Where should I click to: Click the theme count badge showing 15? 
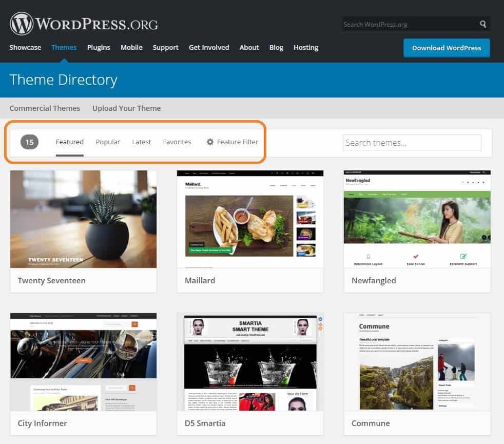click(29, 142)
